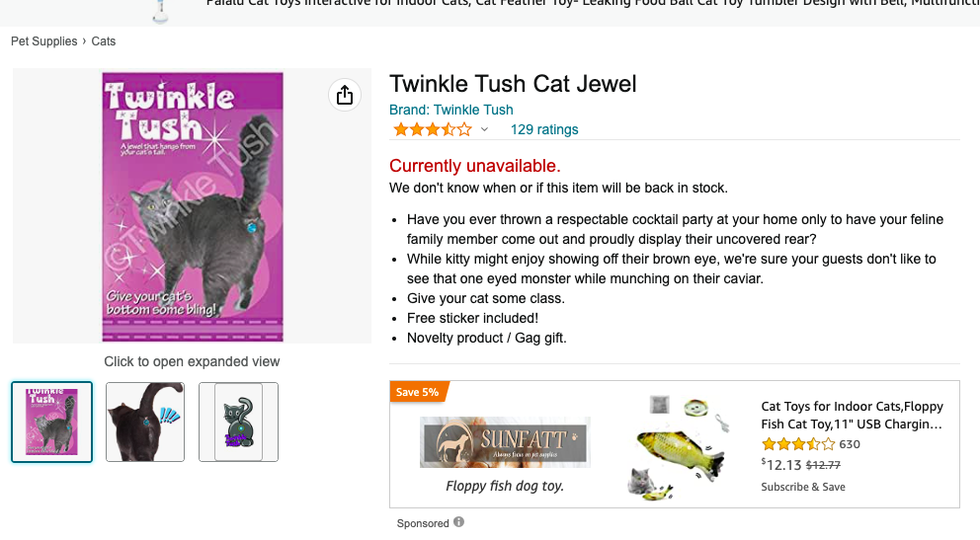
Task: Click the Twinkle Tush star rating icons
Action: 432,129
